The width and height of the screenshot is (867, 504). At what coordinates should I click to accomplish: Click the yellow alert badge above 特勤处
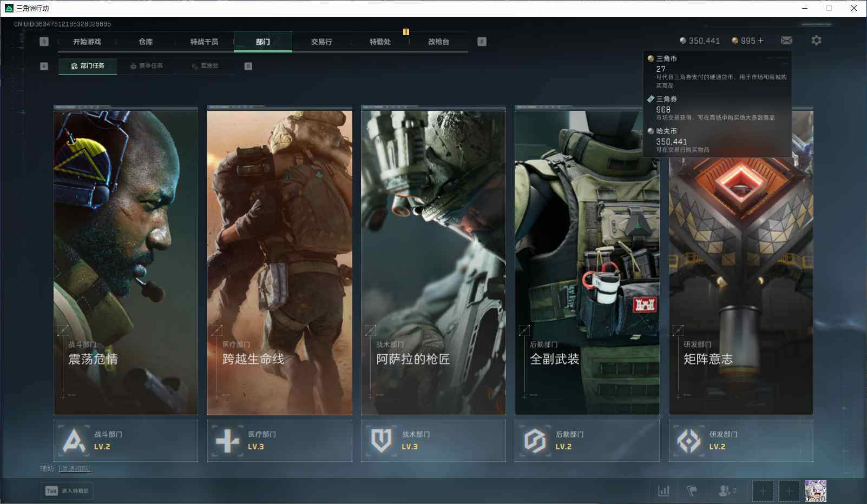[x=406, y=32]
